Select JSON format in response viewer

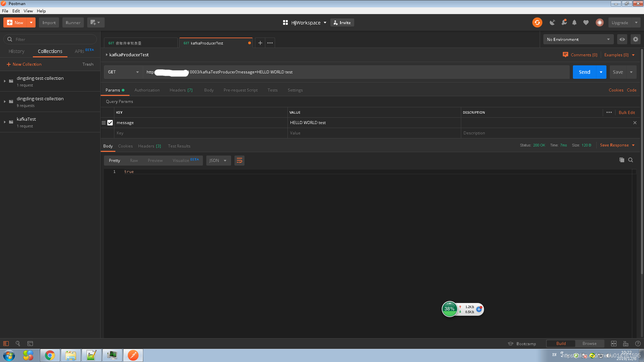(217, 160)
